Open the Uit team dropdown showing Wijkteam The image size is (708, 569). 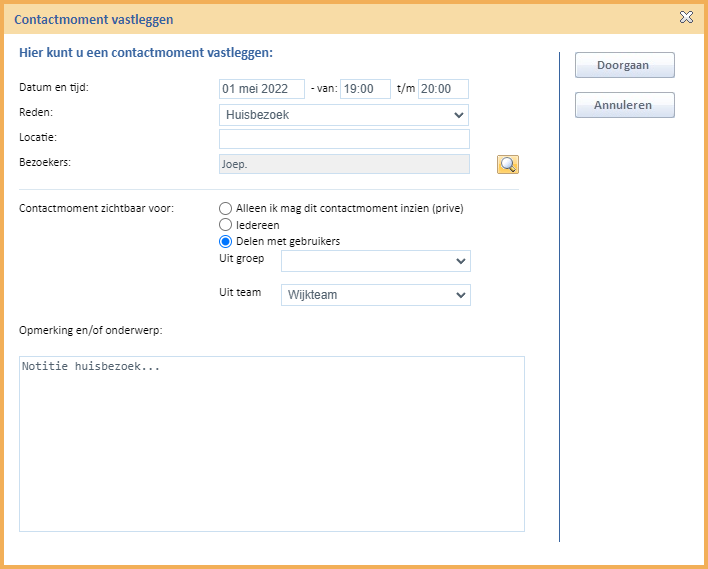(x=376, y=295)
